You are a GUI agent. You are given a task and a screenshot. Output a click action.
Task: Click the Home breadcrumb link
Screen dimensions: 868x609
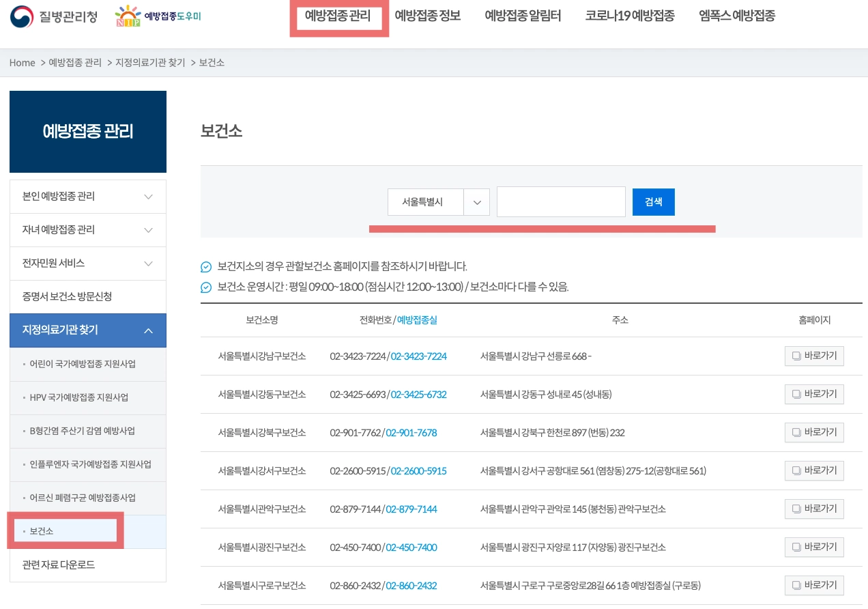[x=23, y=62]
